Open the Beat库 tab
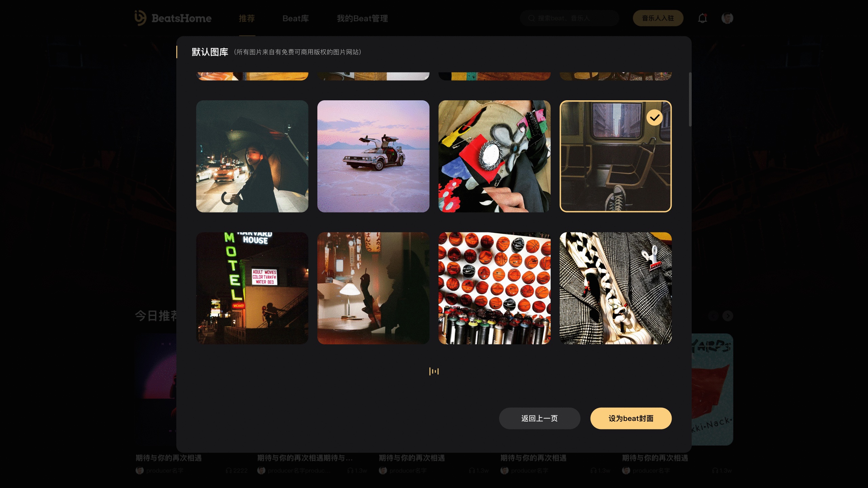The image size is (868, 488). click(296, 18)
